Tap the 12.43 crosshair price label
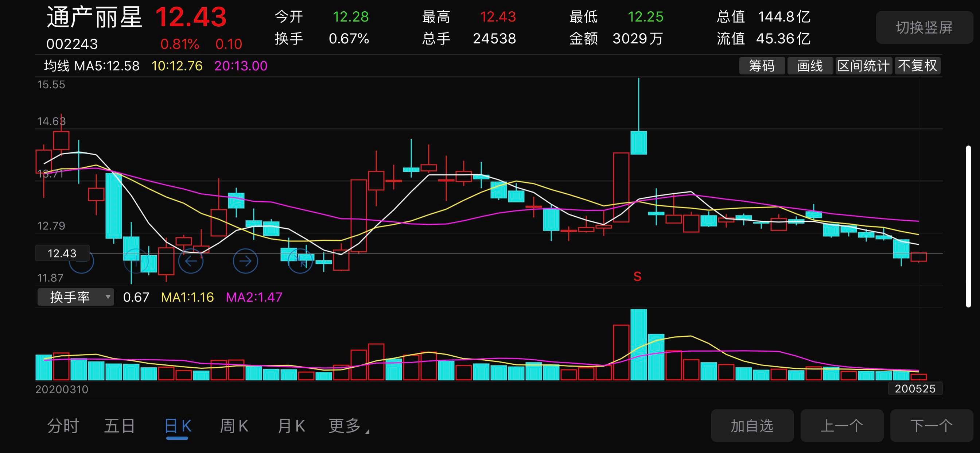The height and width of the screenshot is (453, 980). (62, 253)
